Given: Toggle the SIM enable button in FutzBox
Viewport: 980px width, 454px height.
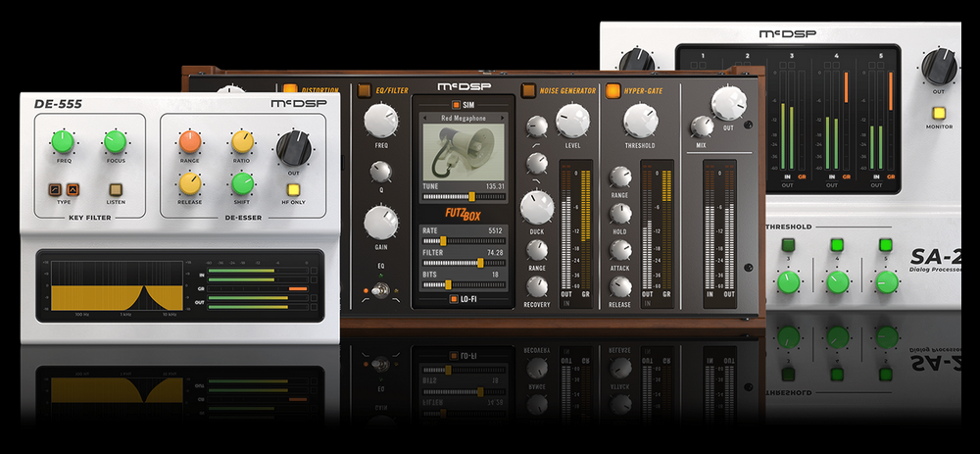Looking at the screenshot, I should point(456,105).
